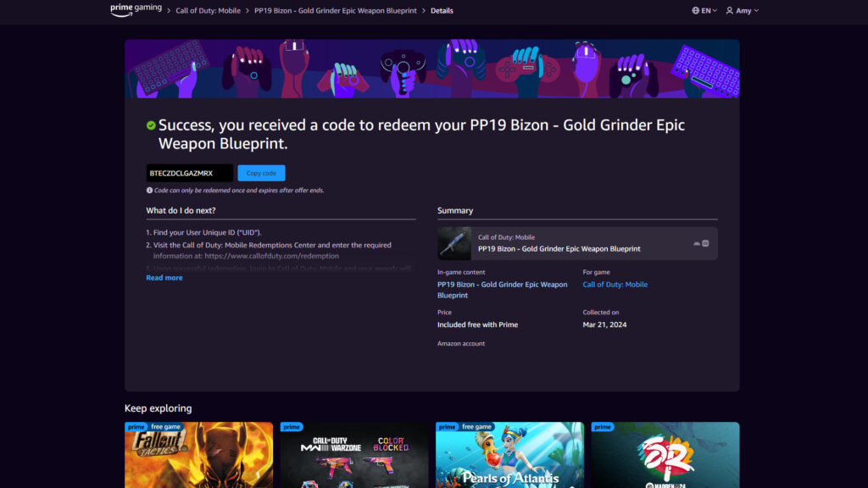The height and width of the screenshot is (488, 868).
Task: Open the For game Call of Duty: Mobile link
Action: (x=615, y=285)
